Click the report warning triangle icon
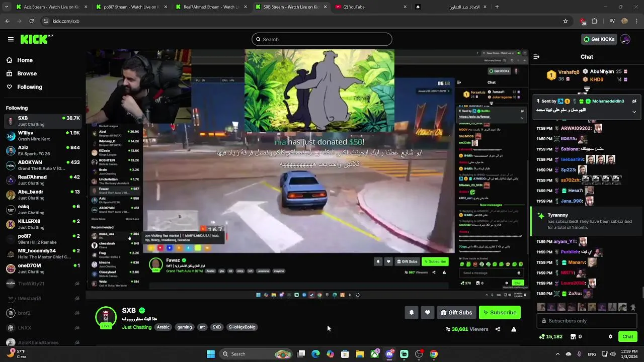 (x=514, y=329)
